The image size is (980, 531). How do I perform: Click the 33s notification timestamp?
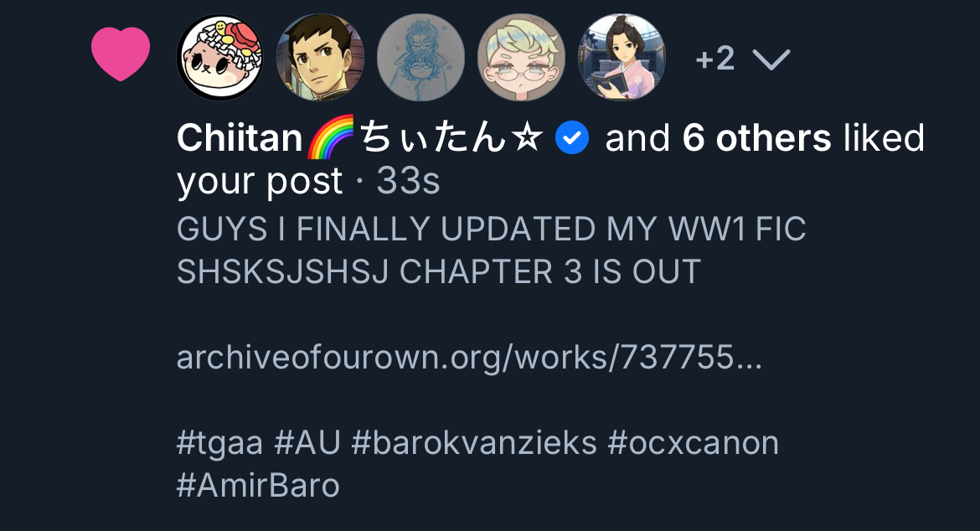pos(408,181)
